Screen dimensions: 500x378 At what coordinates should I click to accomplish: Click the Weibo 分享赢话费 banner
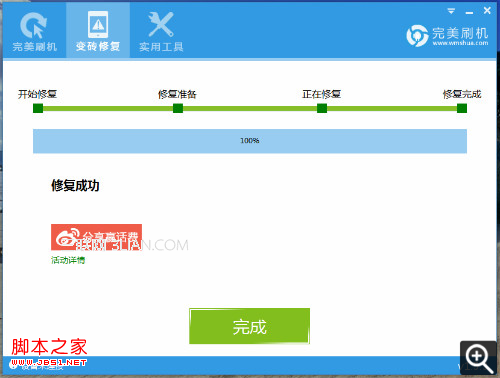click(x=96, y=237)
